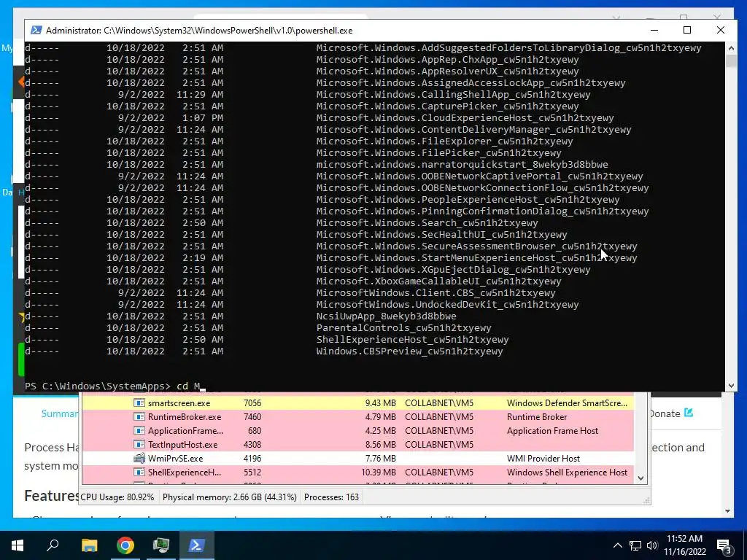Click the Features heading on the webpage
Viewport: 747px width, 560px height.
52,496
